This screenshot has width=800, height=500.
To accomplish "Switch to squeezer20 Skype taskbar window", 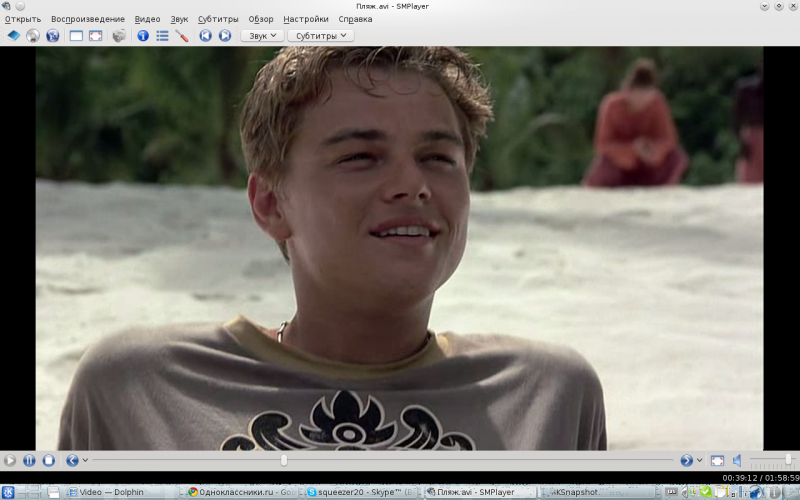I will (363, 492).
